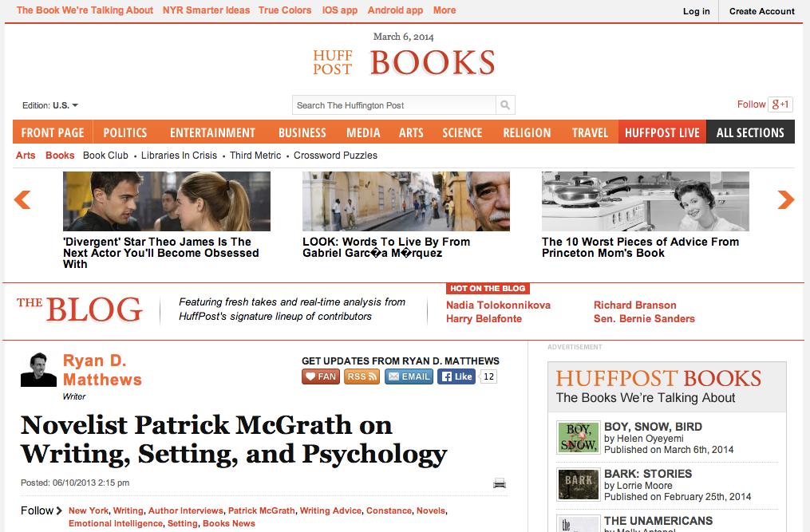
Task: Open the Edition: U.S. dropdown
Action: click(x=50, y=105)
